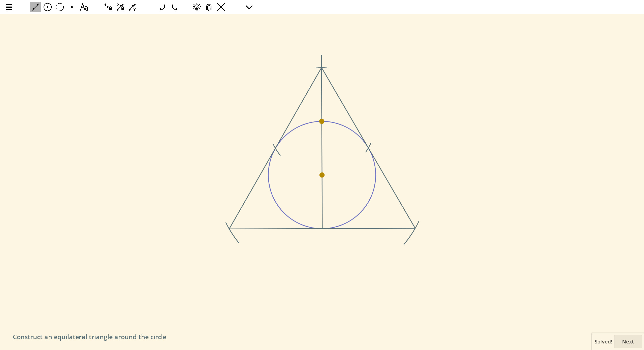644x350 pixels.
Task: Expand the chevron panel in the toolbar
Action: [249, 7]
